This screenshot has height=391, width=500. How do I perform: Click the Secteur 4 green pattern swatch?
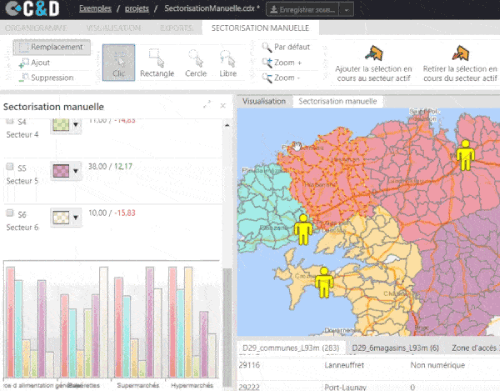tap(61, 125)
